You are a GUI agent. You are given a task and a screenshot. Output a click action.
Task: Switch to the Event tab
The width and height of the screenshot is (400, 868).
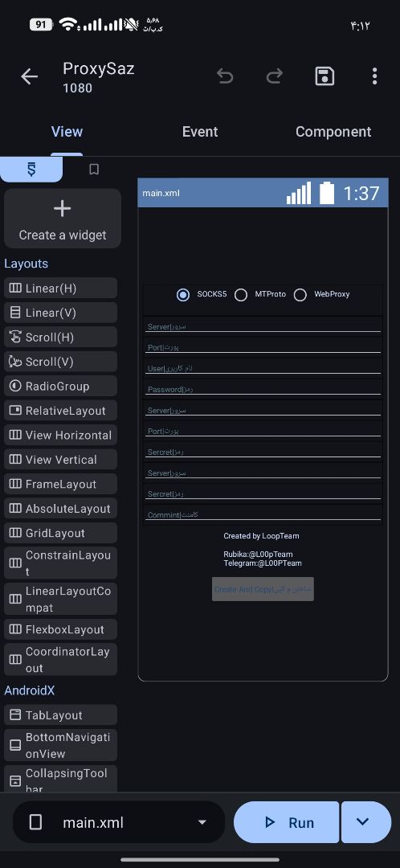pos(200,132)
